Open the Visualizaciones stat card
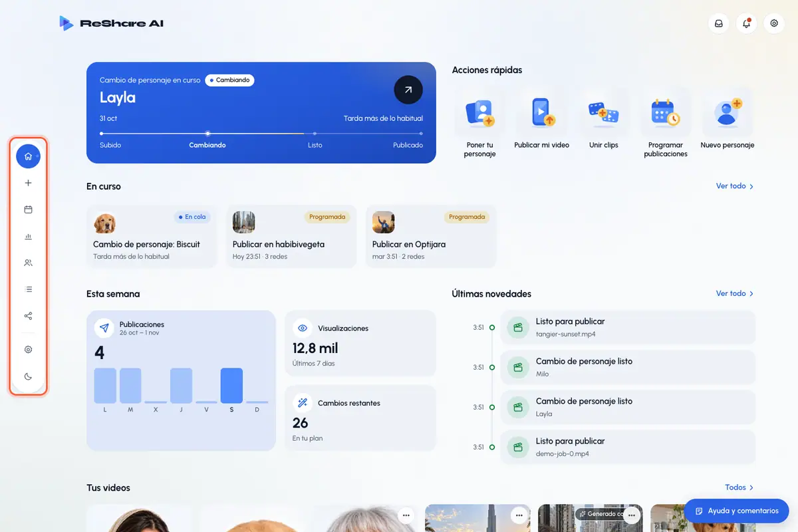 point(360,343)
